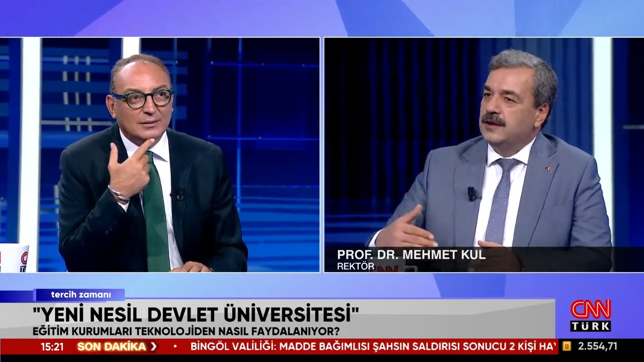The width and height of the screenshot is (644, 362).
Task: Click the SON DAKİKA chevron arrow
Action: (x=153, y=346)
